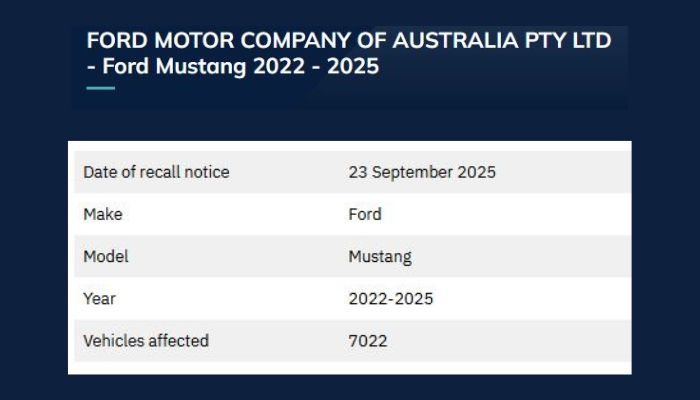Click the "Year" row label
The height and width of the screenshot is (400, 700).
tap(100, 298)
